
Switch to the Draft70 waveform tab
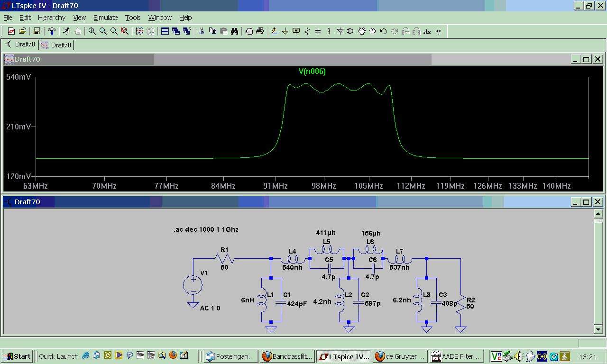pyautogui.click(x=56, y=45)
